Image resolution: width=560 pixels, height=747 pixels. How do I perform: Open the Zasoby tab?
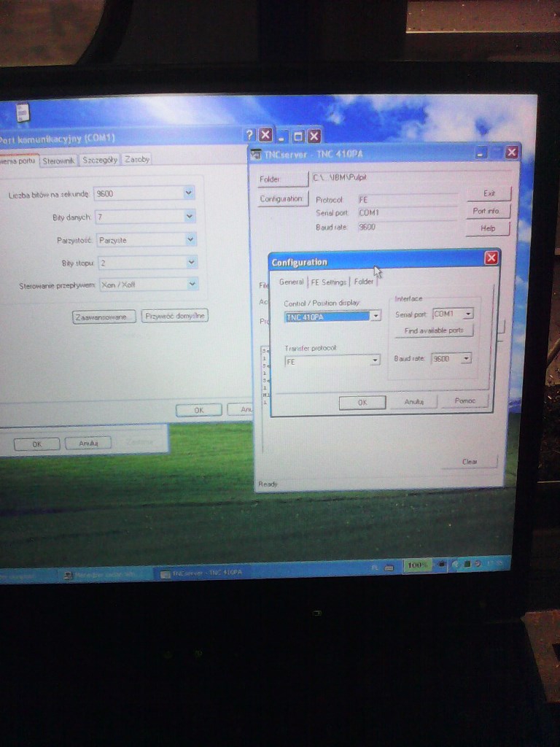[137, 159]
